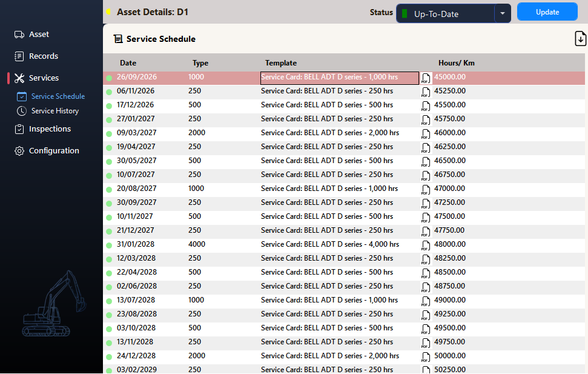The width and height of the screenshot is (588, 374).
Task: Sort by the Date column header
Action: click(x=128, y=63)
